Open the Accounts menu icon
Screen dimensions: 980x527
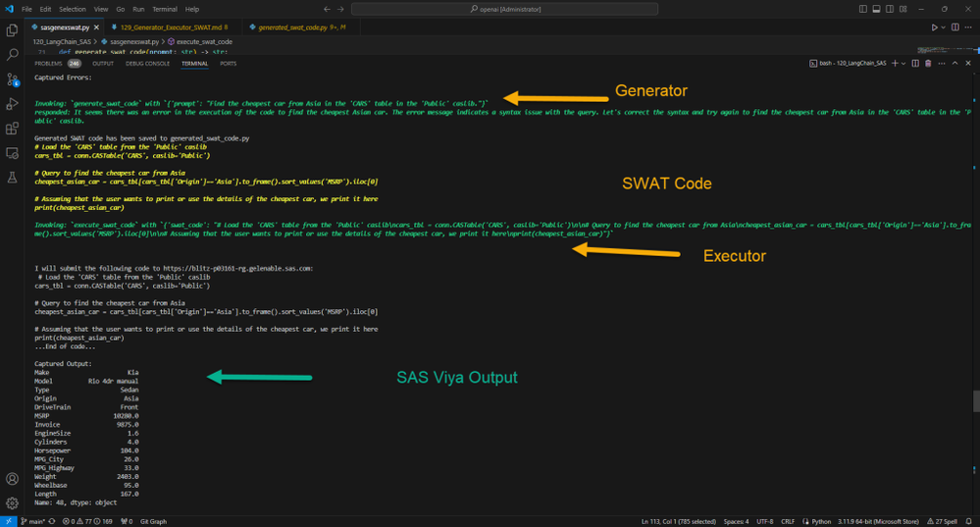coord(12,479)
